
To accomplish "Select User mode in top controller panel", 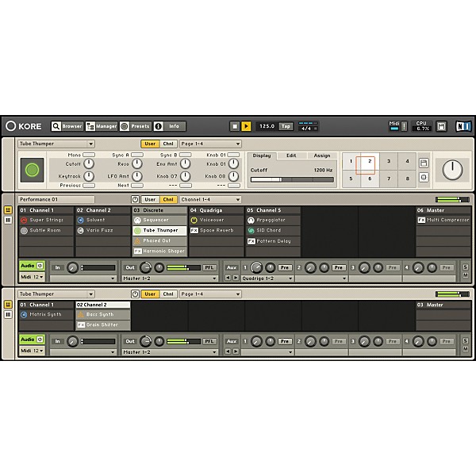I will coord(150,144).
